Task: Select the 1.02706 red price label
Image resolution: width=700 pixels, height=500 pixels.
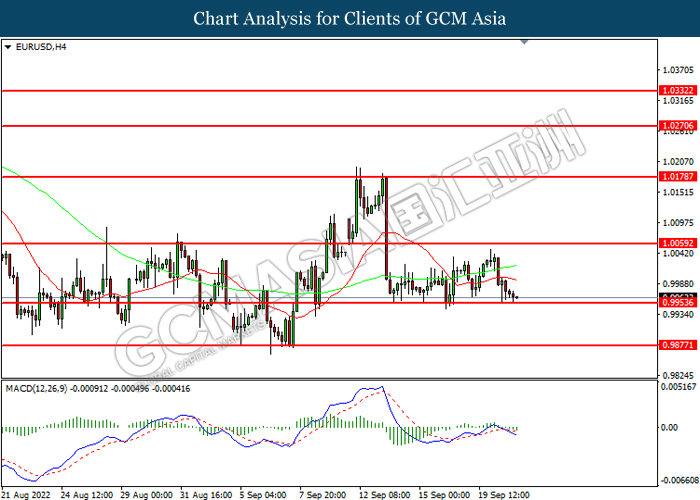Action: [678, 125]
